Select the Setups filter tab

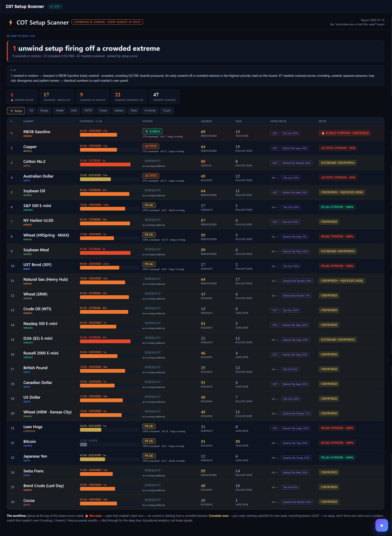click(x=16, y=111)
